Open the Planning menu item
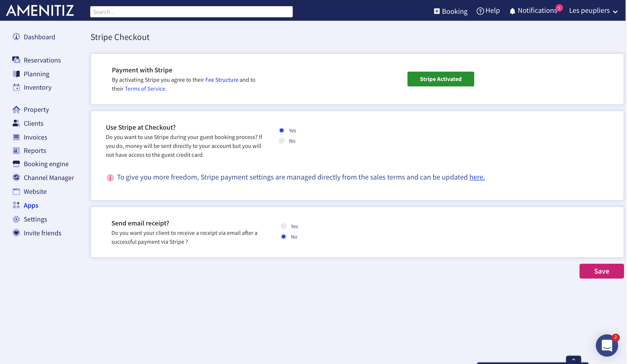The height and width of the screenshot is (364, 627). (36, 74)
